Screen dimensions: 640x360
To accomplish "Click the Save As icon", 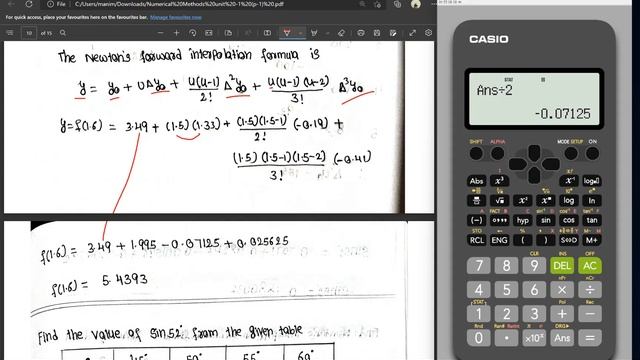I will (393, 33).
